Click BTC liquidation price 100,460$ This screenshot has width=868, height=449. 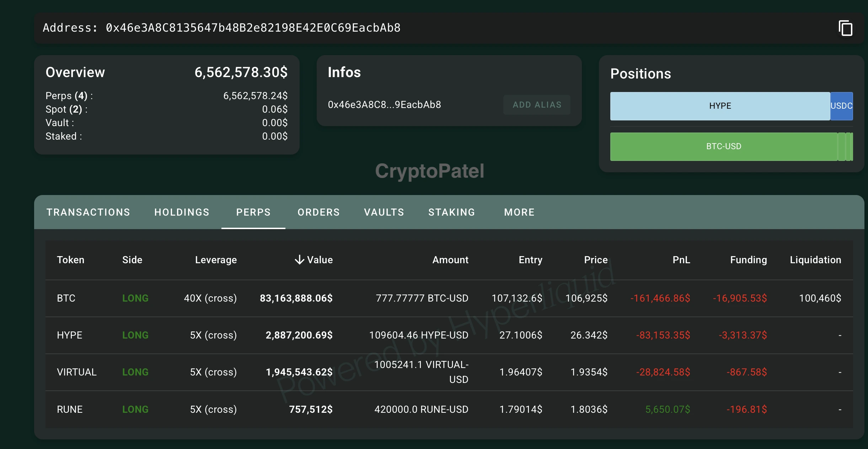pos(820,298)
